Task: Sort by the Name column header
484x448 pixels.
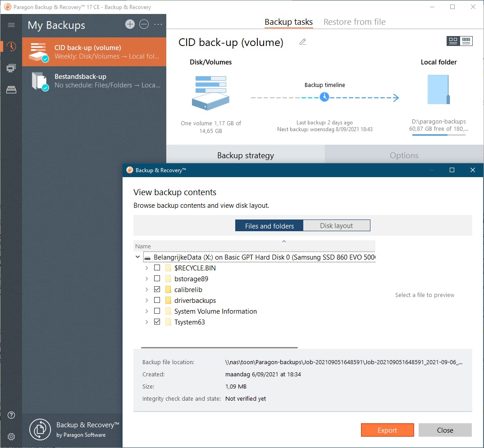Action: 254,246
